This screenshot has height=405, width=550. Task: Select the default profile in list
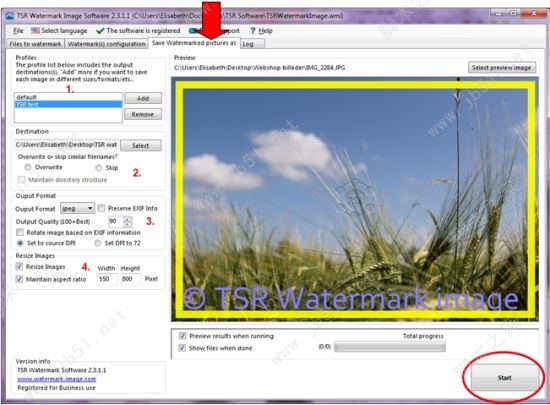[x=68, y=97]
